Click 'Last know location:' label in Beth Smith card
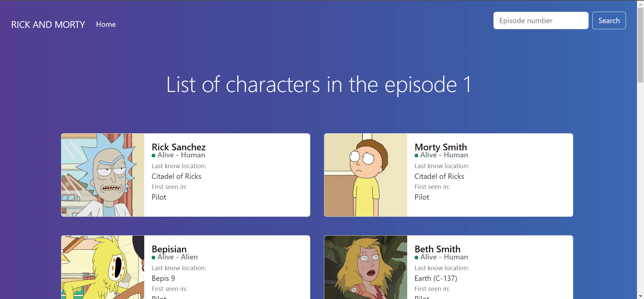The image size is (644, 299). tap(442, 268)
